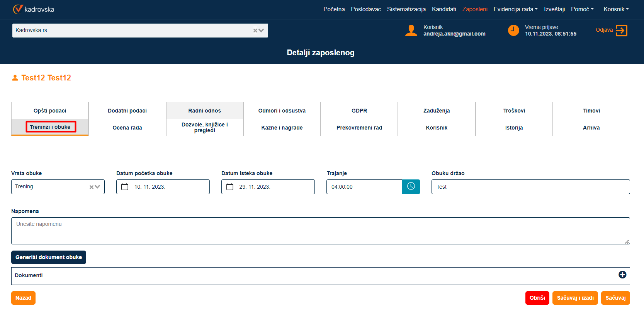Image resolution: width=644 pixels, height=314 pixels.
Task: Click the kadrovska logo icon
Action: [18, 9]
